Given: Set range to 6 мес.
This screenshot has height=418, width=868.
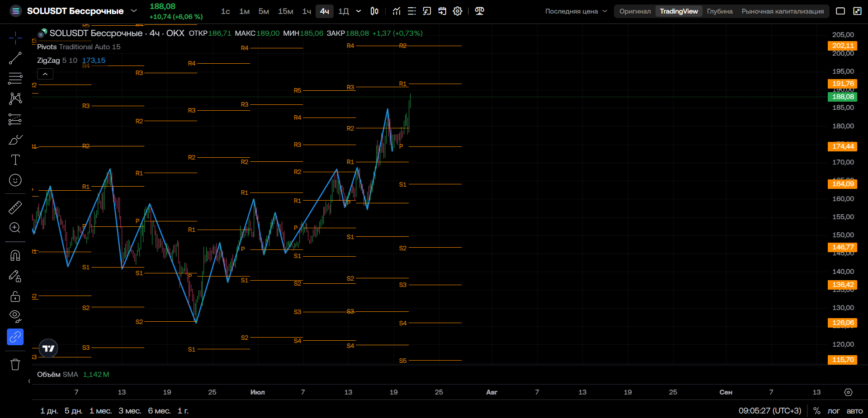Looking at the screenshot, I should tap(159, 411).
